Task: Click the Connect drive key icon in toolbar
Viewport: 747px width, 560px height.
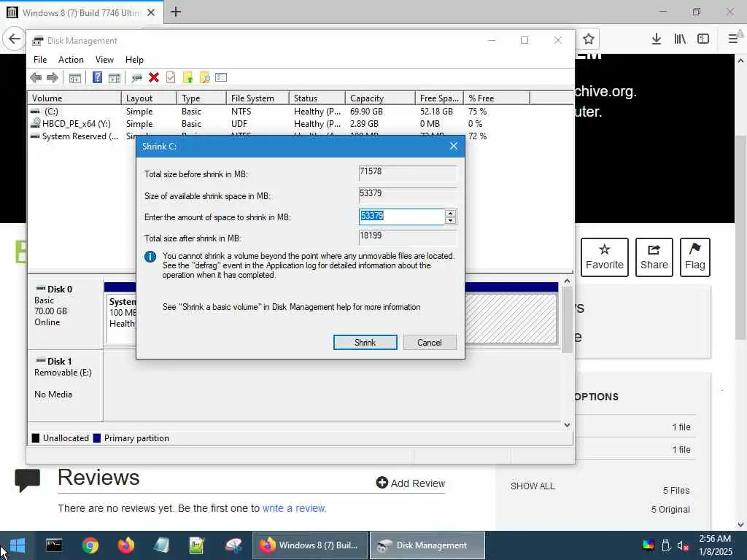Action: click(x=136, y=77)
